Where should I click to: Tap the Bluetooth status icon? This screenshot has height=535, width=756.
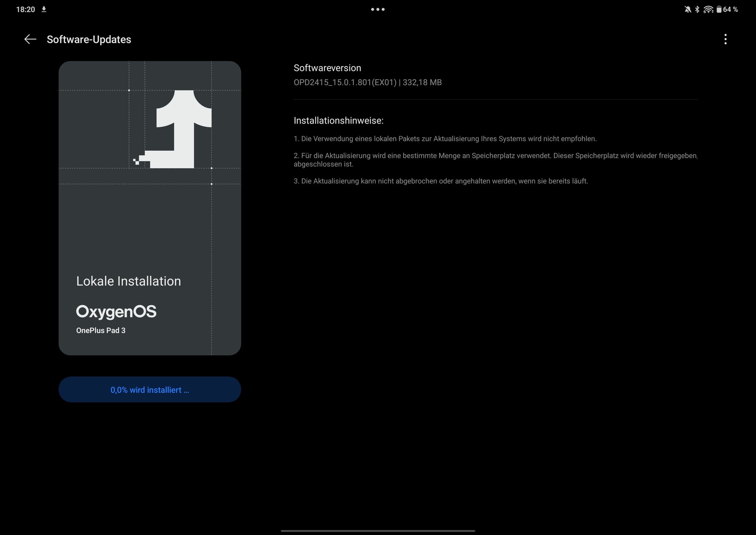pyautogui.click(x=697, y=9)
